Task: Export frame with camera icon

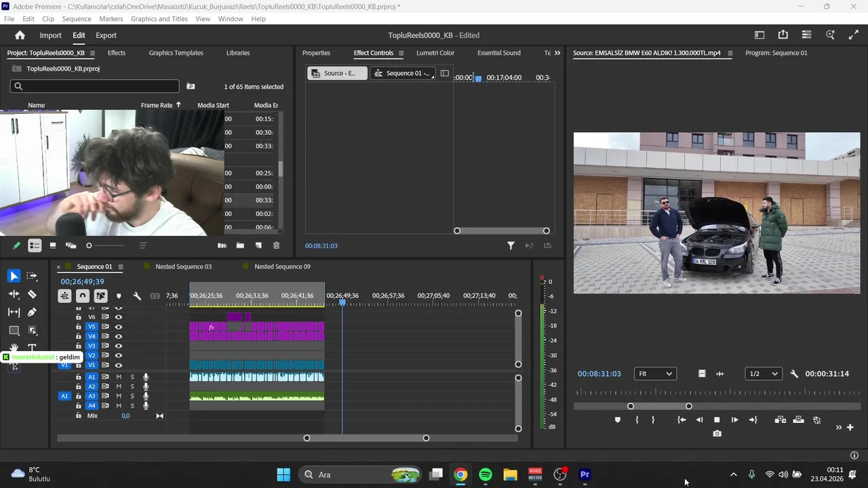Action: (x=717, y=434)
